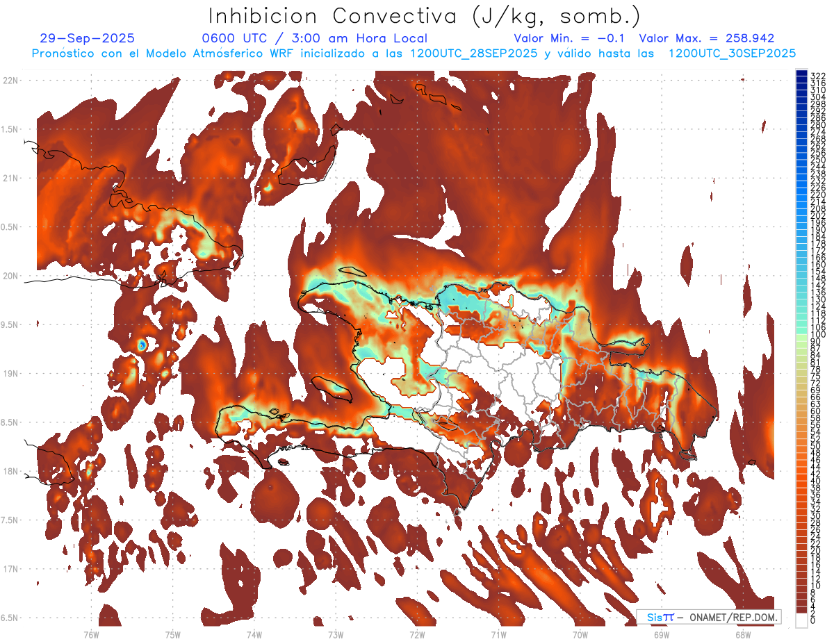Click the time "0600 UTC / 3:00 am Hora Local"
Screen dimensions: 834x644
pyautogui.click(x=314, y=39)
